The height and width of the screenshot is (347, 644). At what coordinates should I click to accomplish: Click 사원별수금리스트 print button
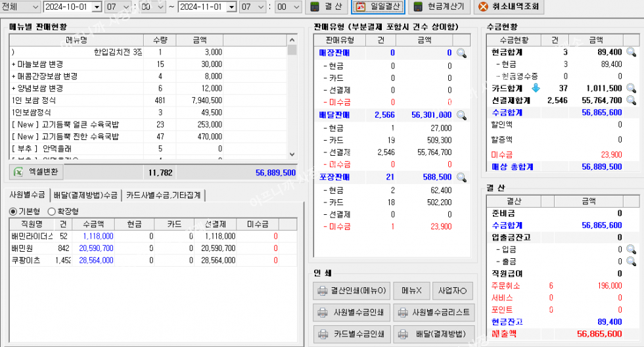(x=434, y=312)
